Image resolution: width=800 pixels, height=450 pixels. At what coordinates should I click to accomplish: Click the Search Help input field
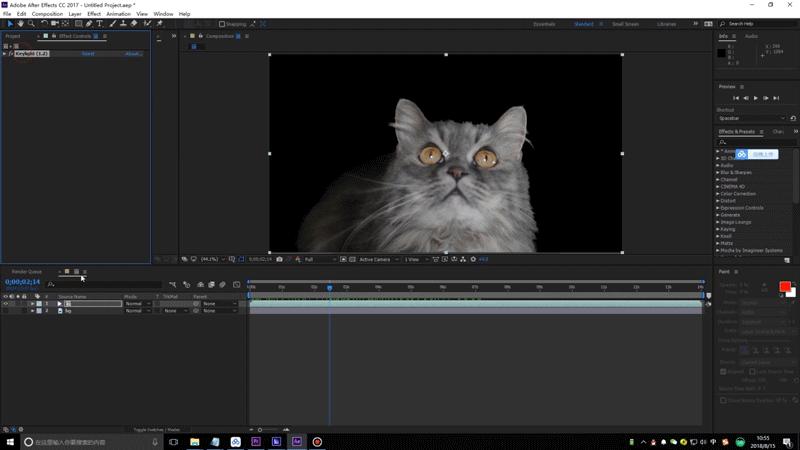pos(750,23)
